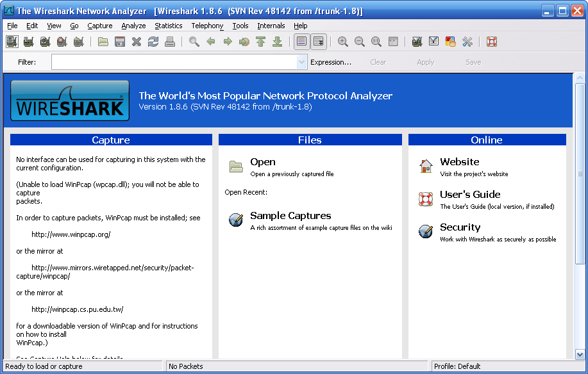Click the display filters toolbar icon
This screenshot has height=374, width=588.
point(434,42)
